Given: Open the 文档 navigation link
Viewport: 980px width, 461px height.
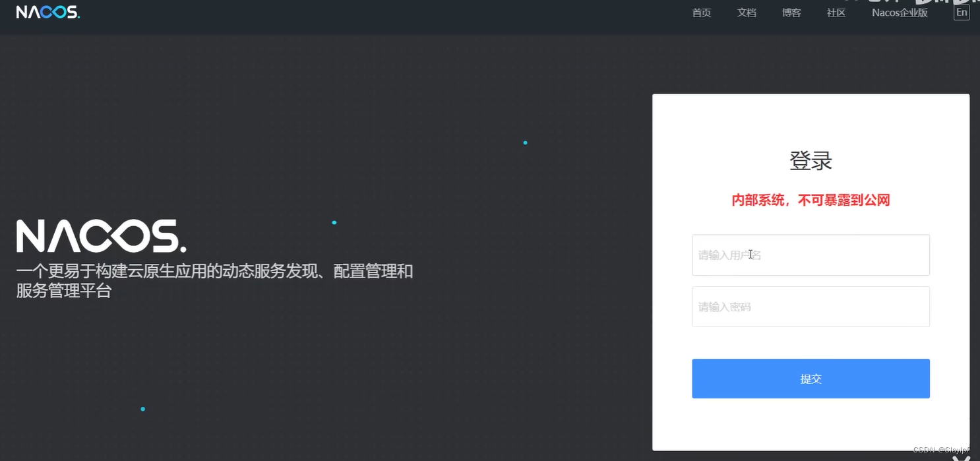Looking at the screenshot, I should click(747, 13).
